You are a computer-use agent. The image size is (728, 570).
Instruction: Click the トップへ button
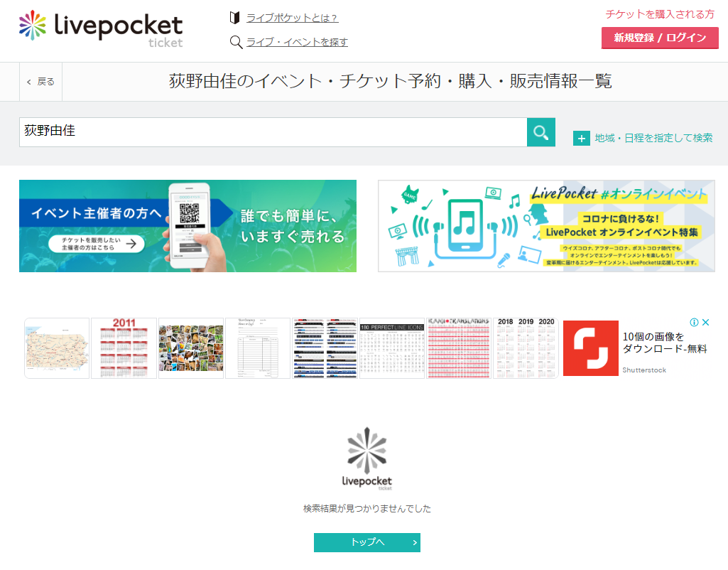point(366,542)
